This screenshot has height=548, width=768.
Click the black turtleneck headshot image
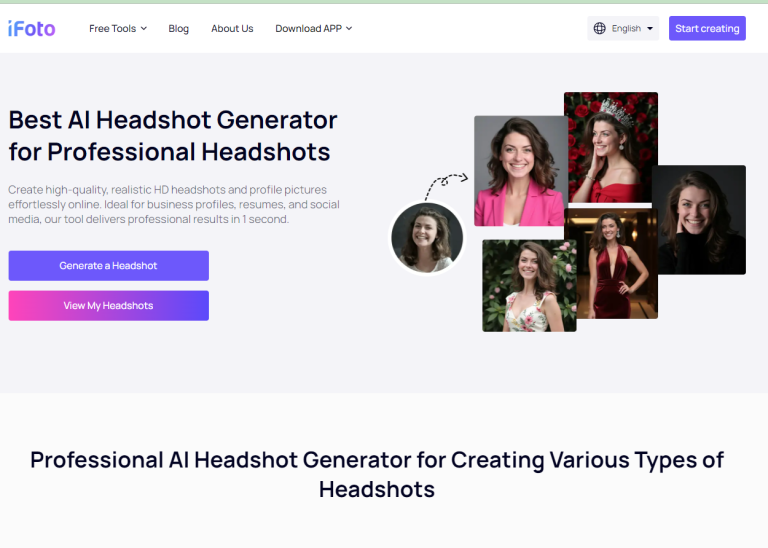pos(700,220)
